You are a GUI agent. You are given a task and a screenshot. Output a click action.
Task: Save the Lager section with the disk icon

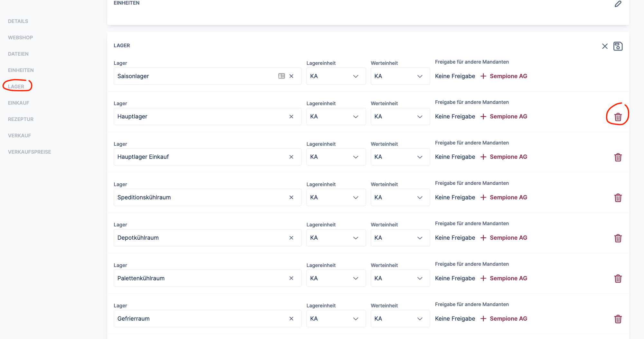point(618,46)
